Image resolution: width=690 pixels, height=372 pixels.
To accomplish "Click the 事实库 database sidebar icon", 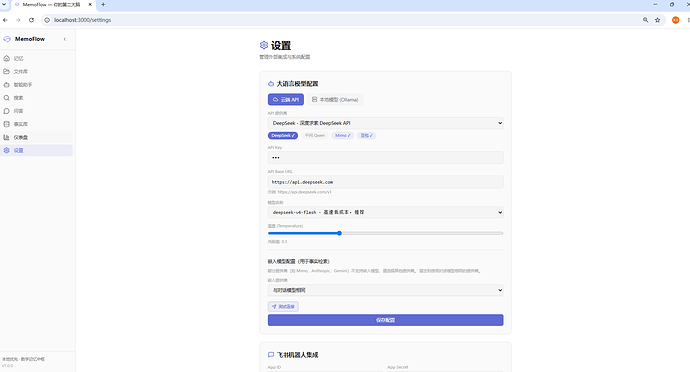I will [x=7, y=124].
